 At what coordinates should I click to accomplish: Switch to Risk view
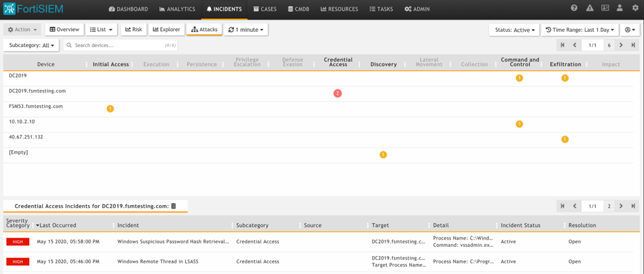click(134, 30)
